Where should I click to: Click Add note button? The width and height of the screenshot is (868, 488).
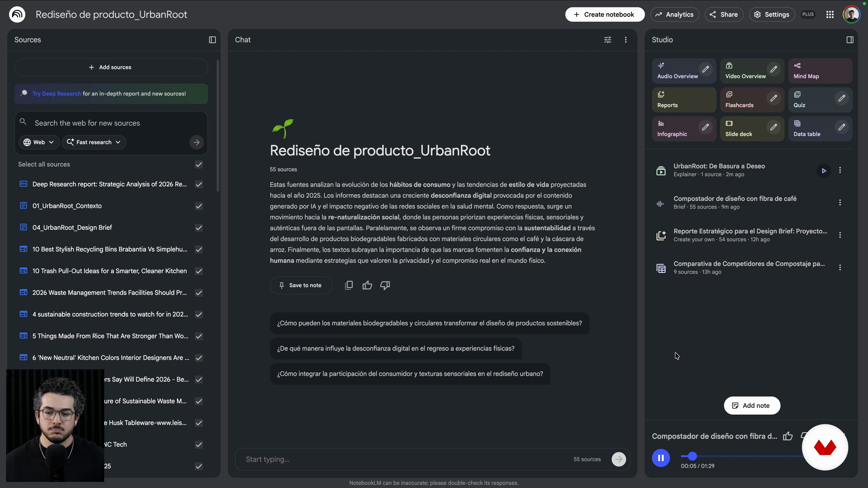coord(752,406)
